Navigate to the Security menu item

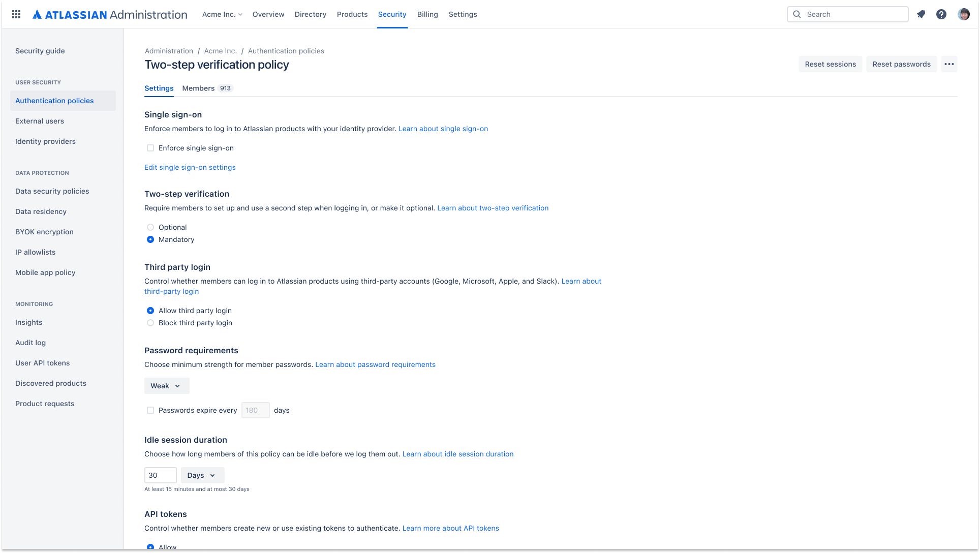[x=392, y=14]
